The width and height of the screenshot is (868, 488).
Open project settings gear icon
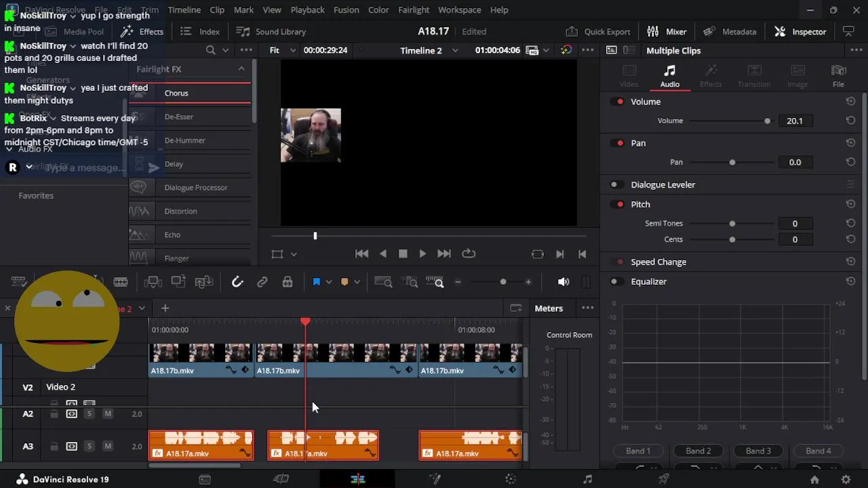tap(846, 479)
